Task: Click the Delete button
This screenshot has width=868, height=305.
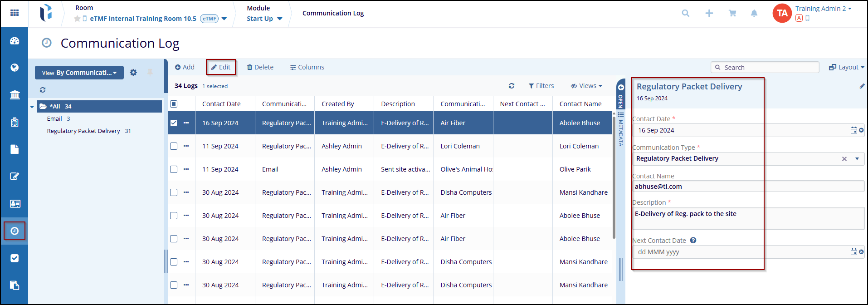Action: click(260, 67)
